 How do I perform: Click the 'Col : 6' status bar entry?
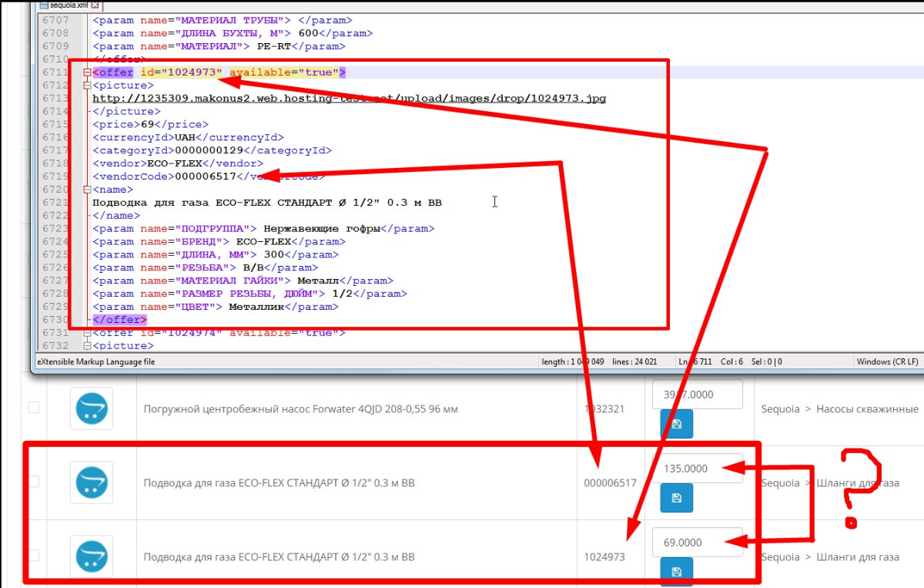pos(731,361)
